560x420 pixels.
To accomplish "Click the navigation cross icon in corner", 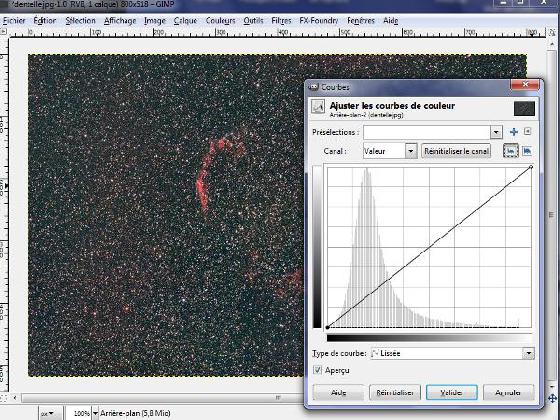I will pyautogui.click(x=552, y=398).
